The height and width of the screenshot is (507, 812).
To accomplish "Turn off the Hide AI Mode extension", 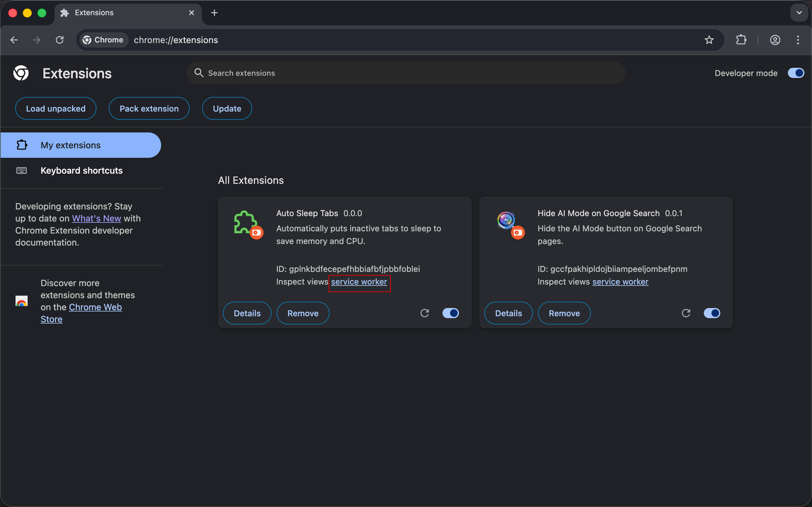I will pyautogui.click(x=712, y=313).
